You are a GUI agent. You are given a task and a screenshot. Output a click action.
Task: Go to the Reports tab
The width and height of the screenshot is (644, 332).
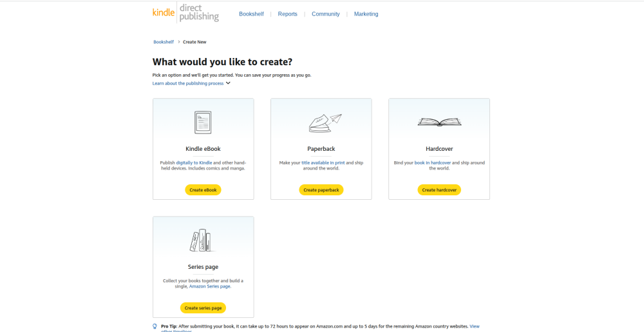[x=288, y=14]
